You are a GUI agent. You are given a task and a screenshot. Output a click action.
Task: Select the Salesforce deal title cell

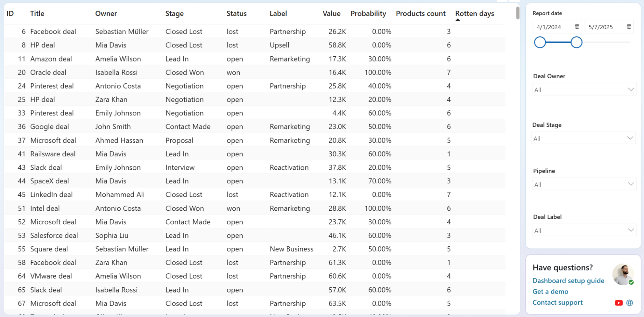pyautogui.click(x=54, y=235)
